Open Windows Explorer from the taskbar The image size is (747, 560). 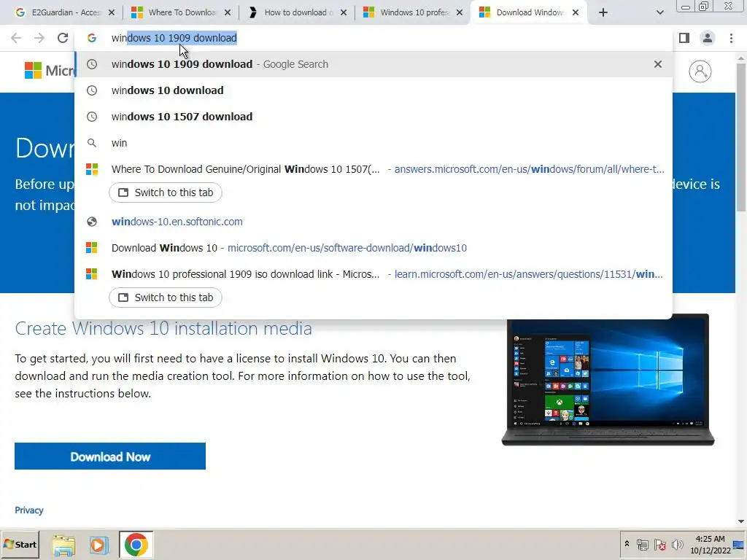coord(63,545)
